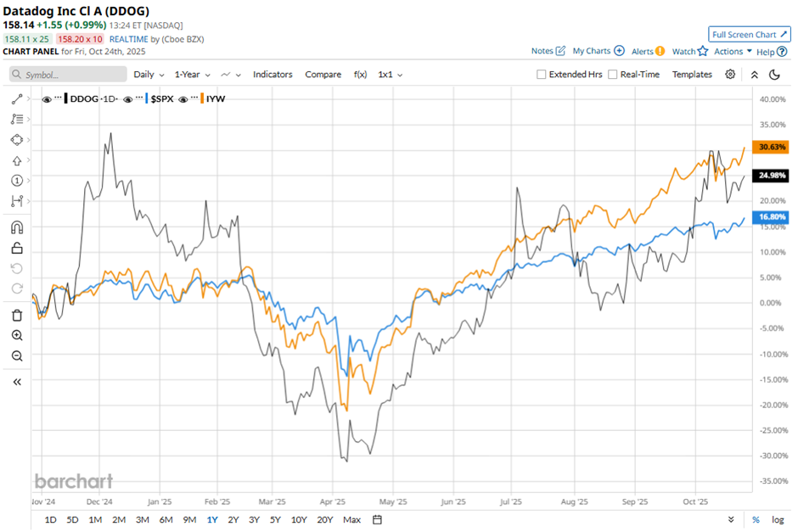Click the 30.63% orange price label
This screenshot has height=532, width=798.
[771, 147]
